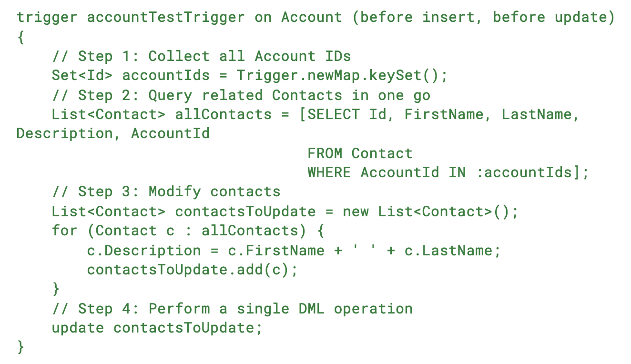Select the Step 4 comment line
The width and height of the screenshot is (631, 364).
[x=232, y=309]
